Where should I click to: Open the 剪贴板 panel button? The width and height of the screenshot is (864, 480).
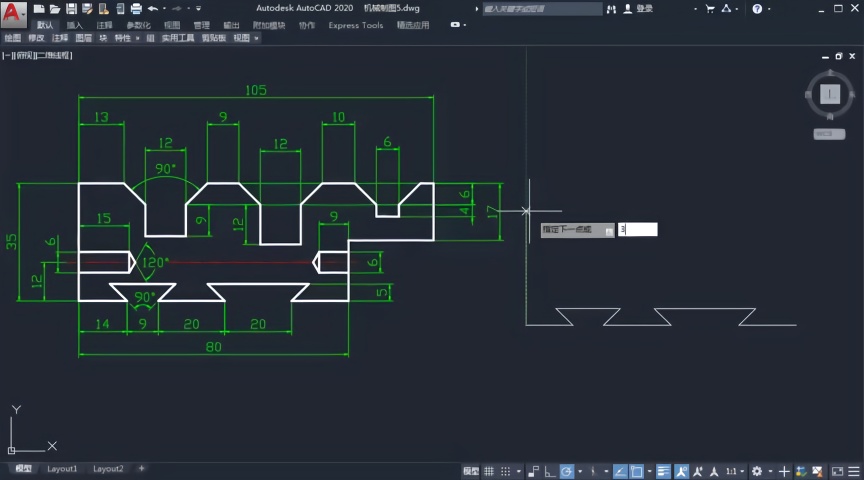tap(214, 38)
